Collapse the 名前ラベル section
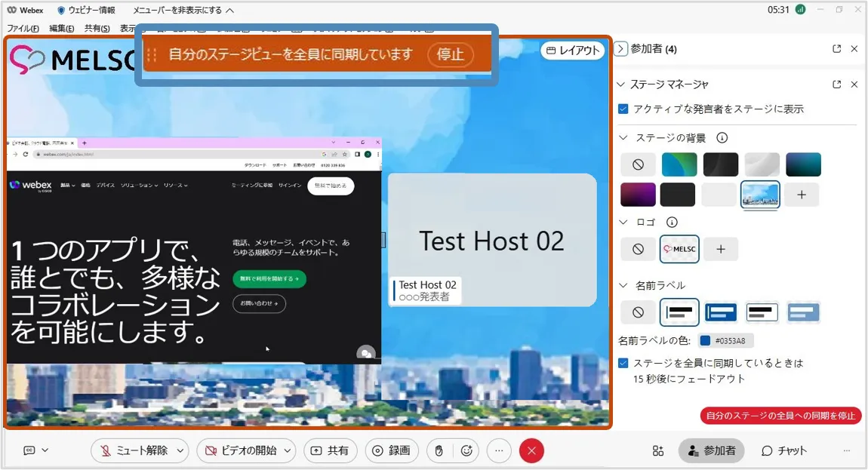The width and height of the screenshot is (868, 470). click(623, 285)
